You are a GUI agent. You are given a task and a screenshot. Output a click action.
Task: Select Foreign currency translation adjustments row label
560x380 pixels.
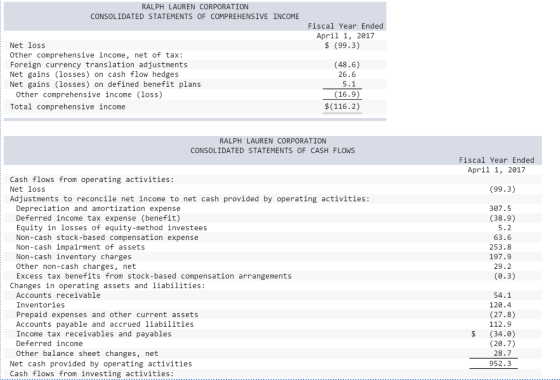point(99,65)
